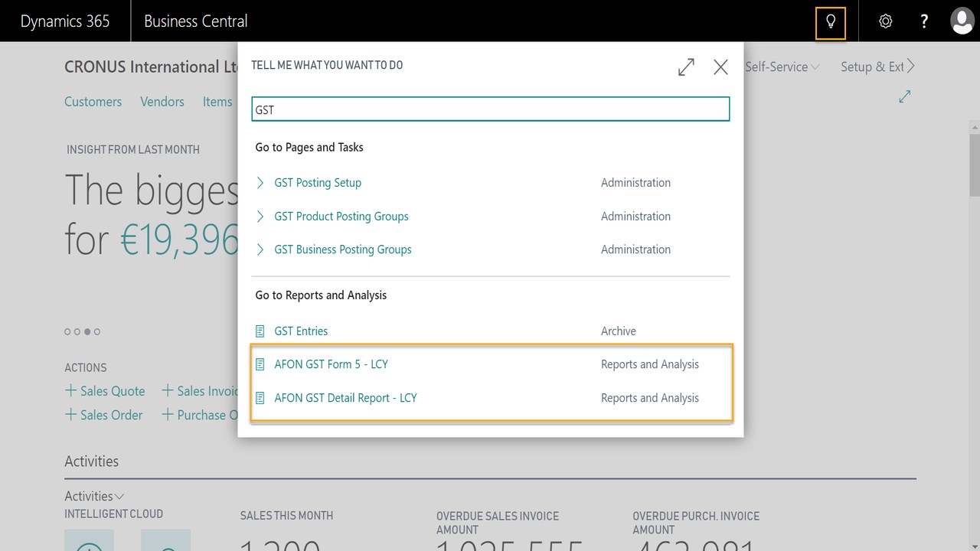Open the Setup & Extensions menu
The width and height of the screenshot is (980, 551).
pyautogui.click(x=872, y=67)
